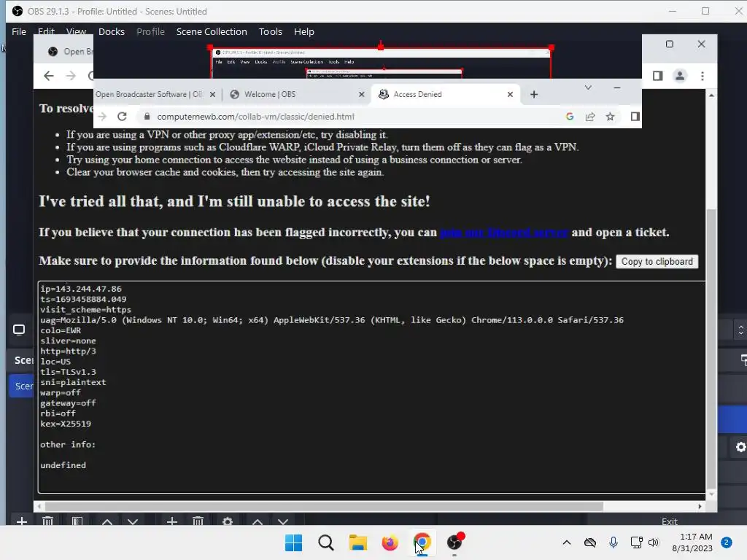Viewport: 747px width, 560px height.
Task: Open clock showing 1:17 AM
Action: coord(692,542)
